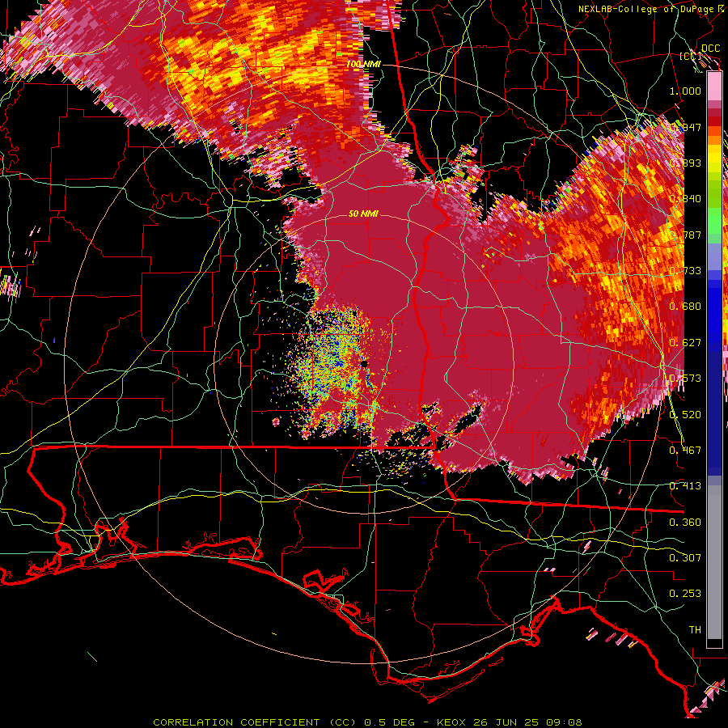Click the 0.467 value on the color scale
Image resolution: width=728 pixels, height=728 pixels.
[x=685, y=451]
